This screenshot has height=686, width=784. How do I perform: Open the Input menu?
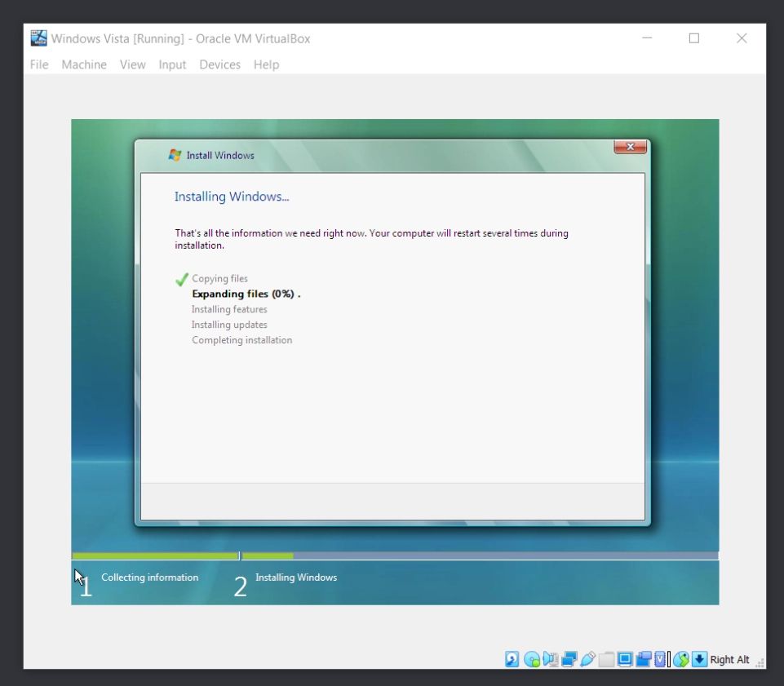pos(172,64)
